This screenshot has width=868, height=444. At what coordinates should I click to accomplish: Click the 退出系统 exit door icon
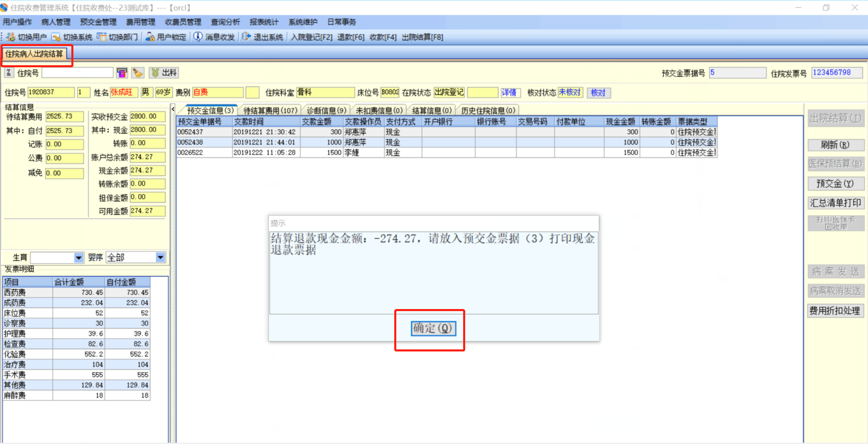[246, 37]
